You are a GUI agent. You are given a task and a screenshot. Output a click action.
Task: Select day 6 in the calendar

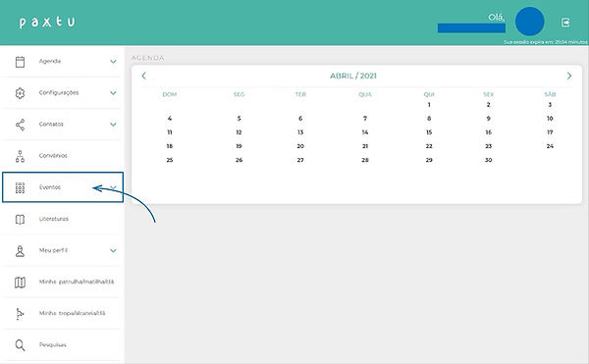coord(300,119)
